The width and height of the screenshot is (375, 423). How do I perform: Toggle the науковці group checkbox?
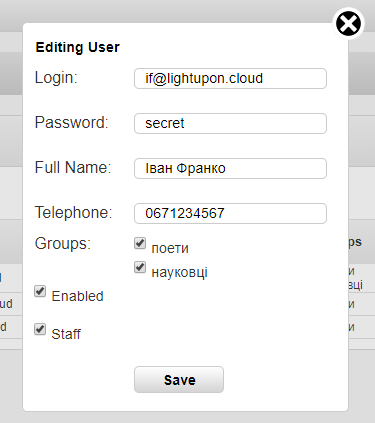pyautogui.click(x=140, y=267)
